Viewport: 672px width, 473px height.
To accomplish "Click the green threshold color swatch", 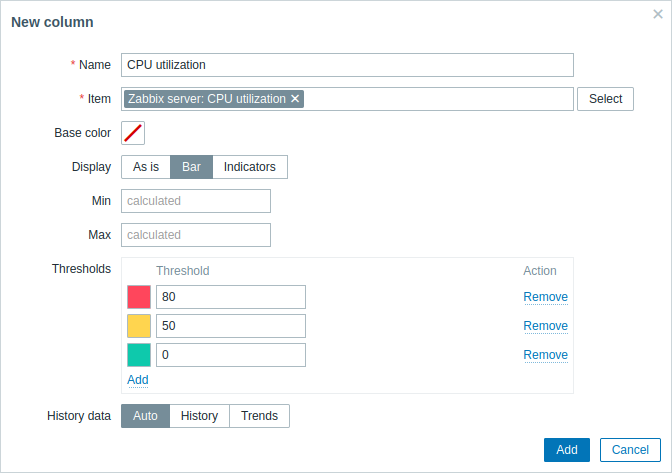I will (139, 355).
